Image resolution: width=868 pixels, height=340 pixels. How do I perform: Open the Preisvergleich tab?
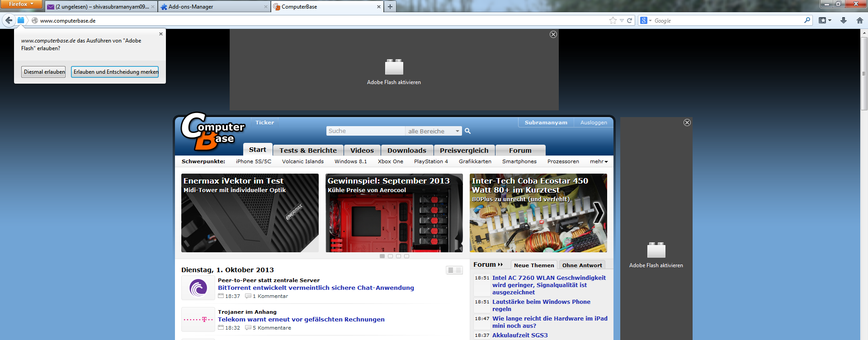tap(464, 150)
